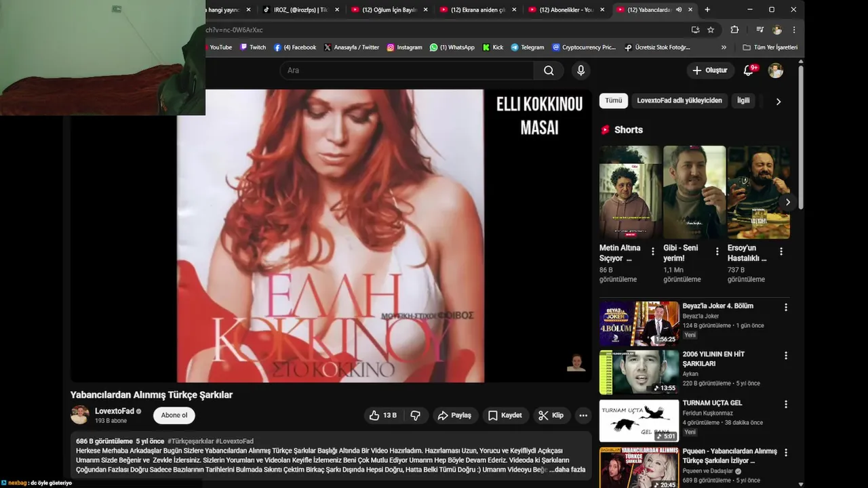Click the install/cast icon in address bar

click(x=695, y=30)
